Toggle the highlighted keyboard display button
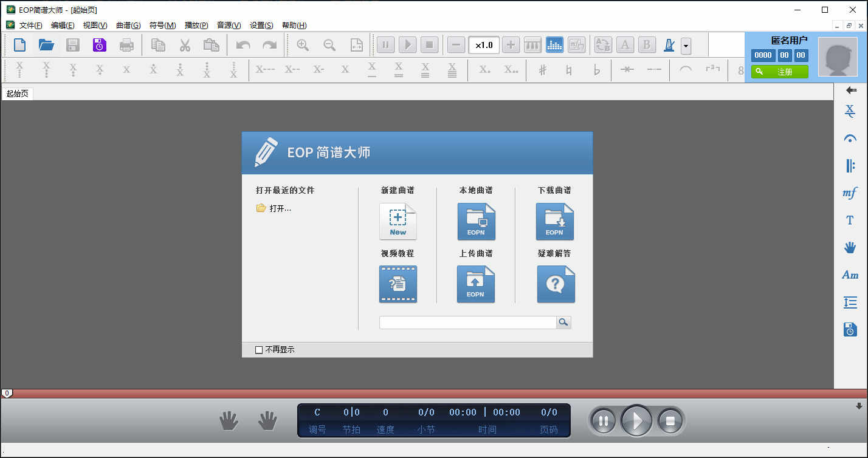Viewport: 868px width, 458px height. pos(554,44)
